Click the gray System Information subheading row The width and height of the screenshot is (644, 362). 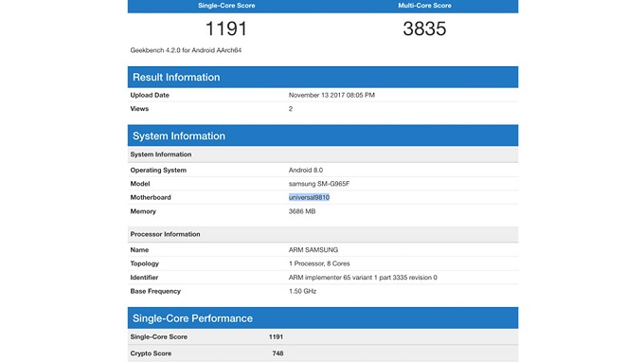click(x=323, y=154)
